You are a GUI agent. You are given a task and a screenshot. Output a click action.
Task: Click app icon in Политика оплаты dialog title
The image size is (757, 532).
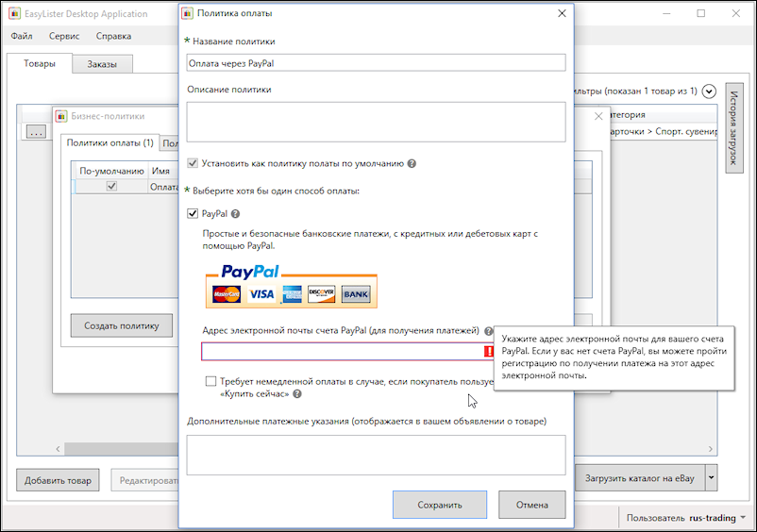(x=187, y=13)
